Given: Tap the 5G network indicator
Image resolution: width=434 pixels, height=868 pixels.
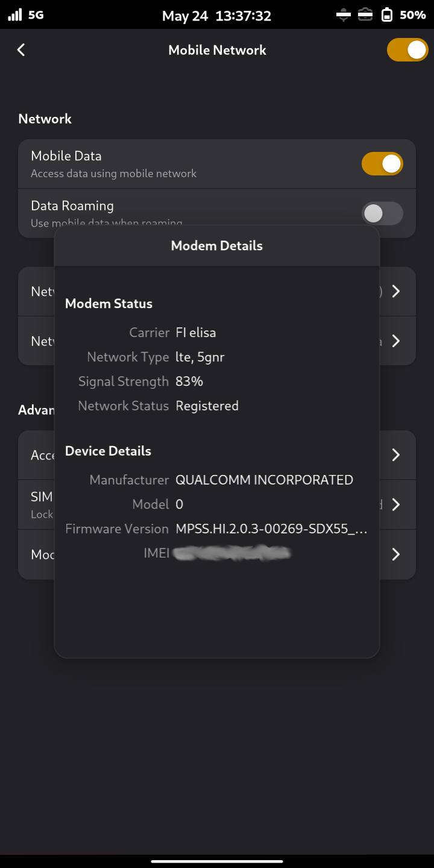Looking at the screenshot, I should [36, 15].
